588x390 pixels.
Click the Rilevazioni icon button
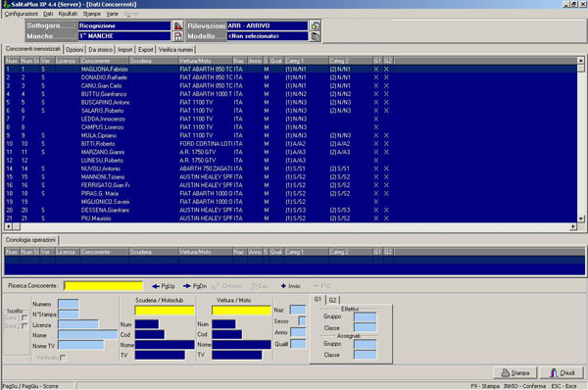(x=315, y=25)
